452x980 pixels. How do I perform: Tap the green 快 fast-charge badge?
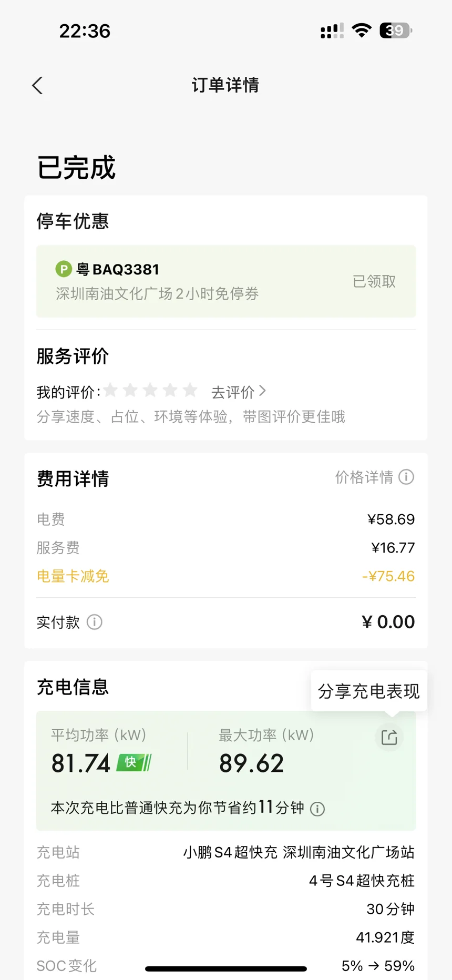[134, 762]
